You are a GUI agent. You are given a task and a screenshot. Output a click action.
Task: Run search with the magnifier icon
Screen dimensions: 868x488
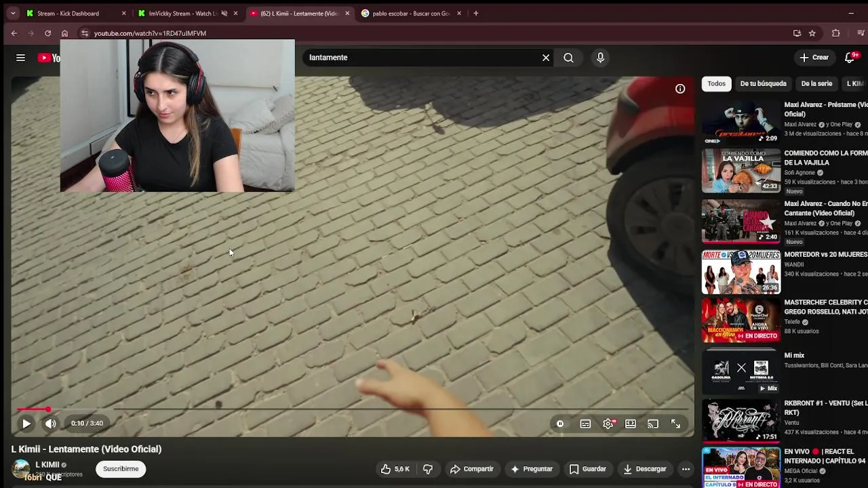[x=568, y=58]
